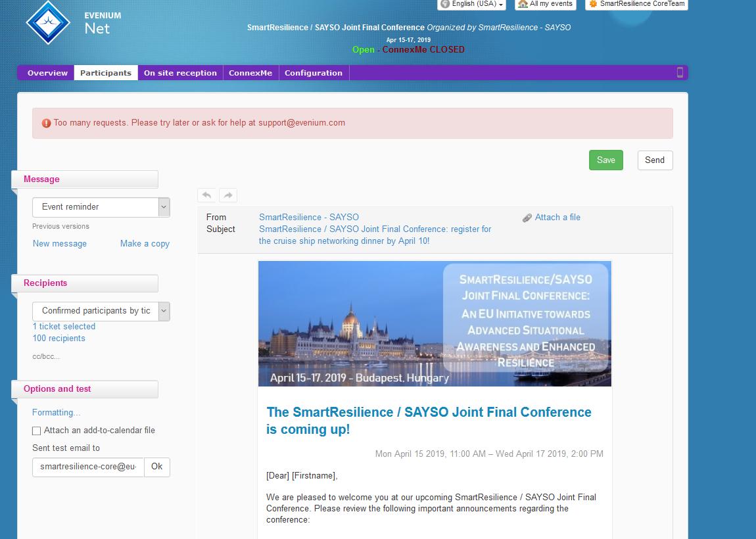Edit the email subject line text
756x539 pixels.
(375, 235)
